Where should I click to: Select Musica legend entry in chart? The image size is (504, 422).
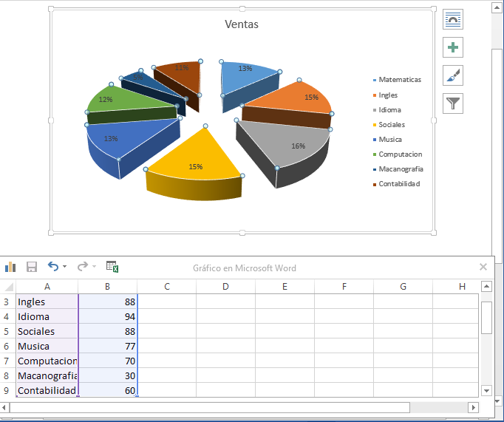click(x=387, y=140)
